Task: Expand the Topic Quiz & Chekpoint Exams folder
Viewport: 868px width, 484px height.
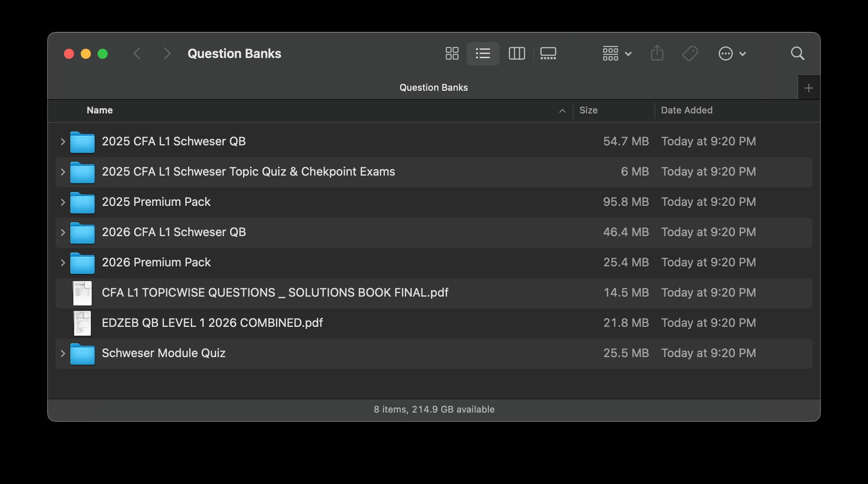Action: tap(63, 172)
